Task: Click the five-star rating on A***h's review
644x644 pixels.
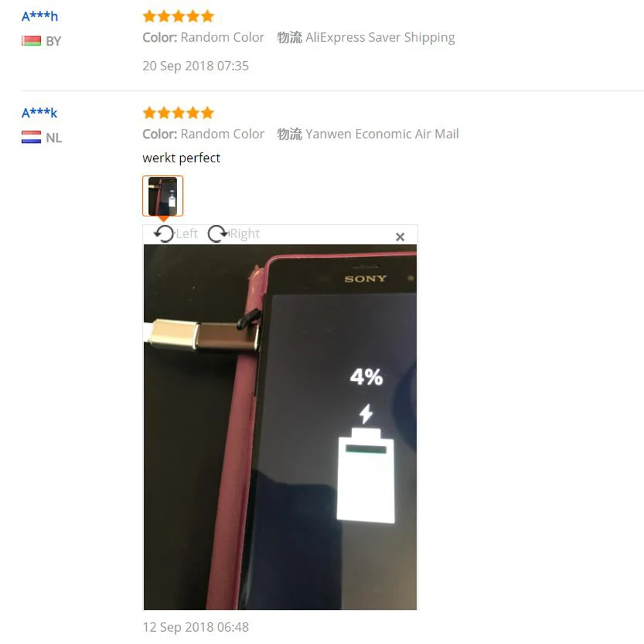Action: [x=178, y=17]
